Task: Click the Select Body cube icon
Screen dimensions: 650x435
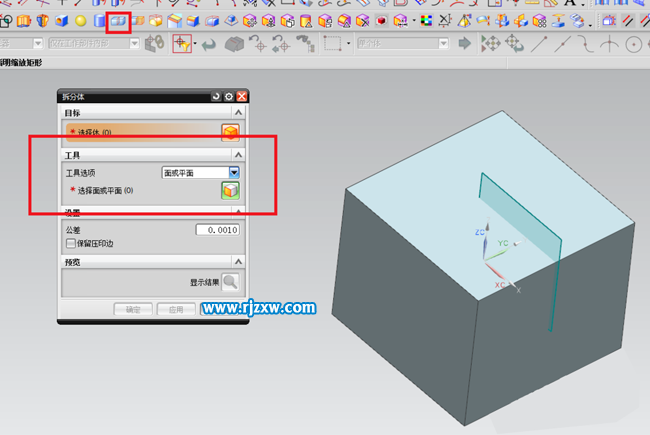Action: 230,133
